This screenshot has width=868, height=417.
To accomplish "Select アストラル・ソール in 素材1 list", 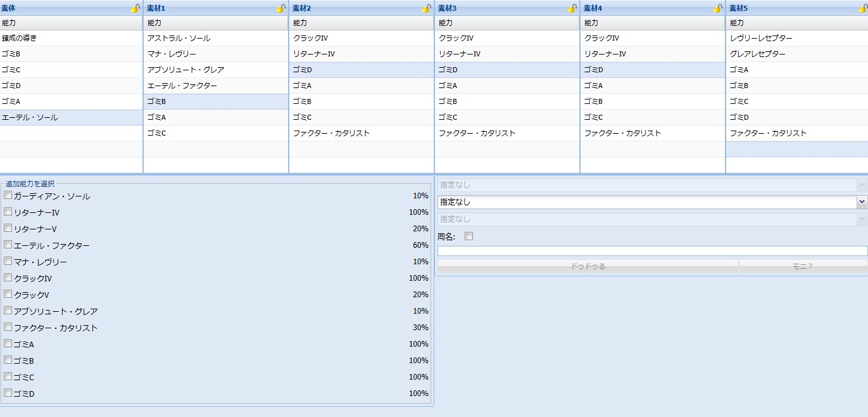I will point(216,38).
